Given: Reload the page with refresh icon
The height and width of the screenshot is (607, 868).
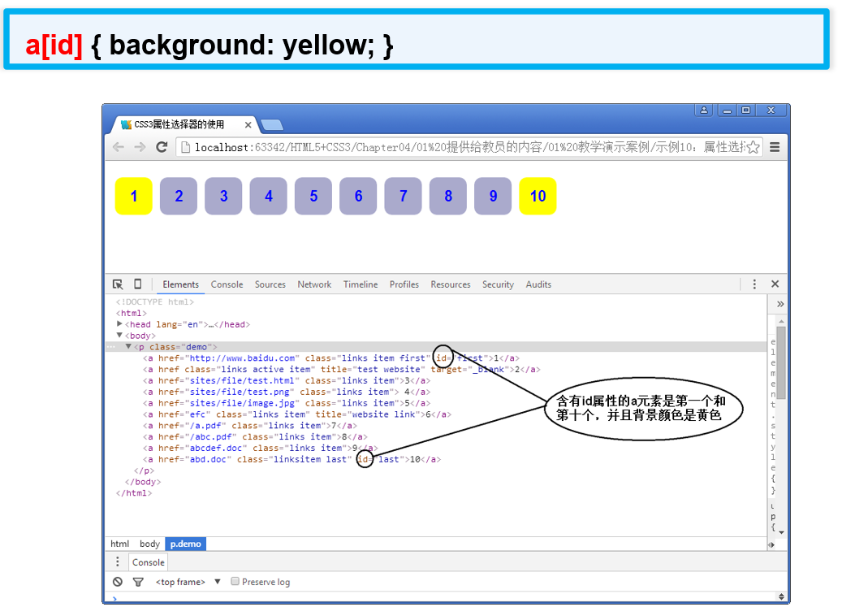Looking at the screenshot, I should 162,147.
